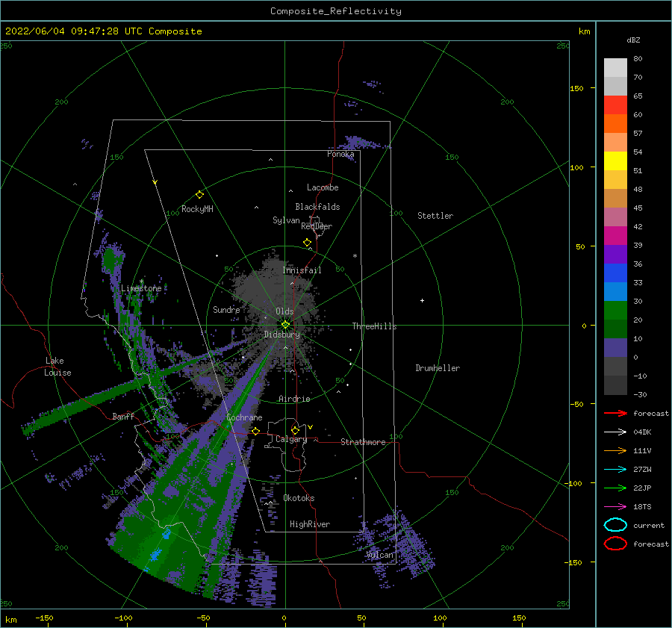Select the magenta 42–39 dBZ swatch
The width and height of the screenshot is (672, 628).
click(615, 236)
